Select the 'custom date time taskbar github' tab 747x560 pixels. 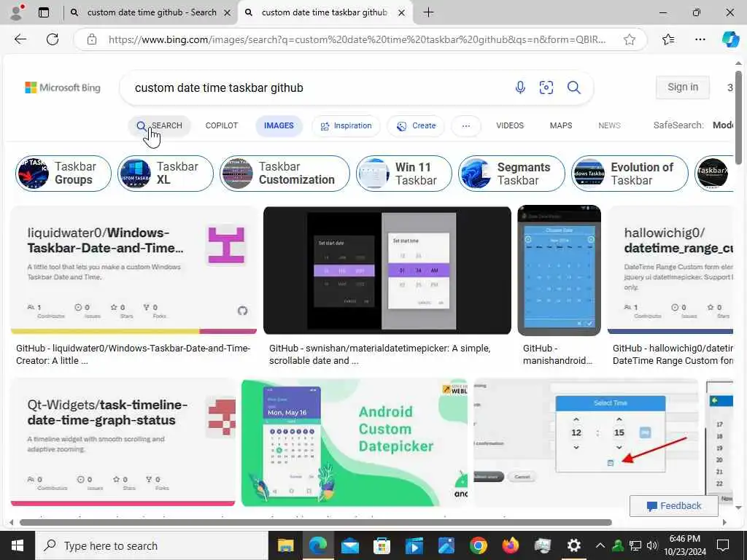point(325,12)
